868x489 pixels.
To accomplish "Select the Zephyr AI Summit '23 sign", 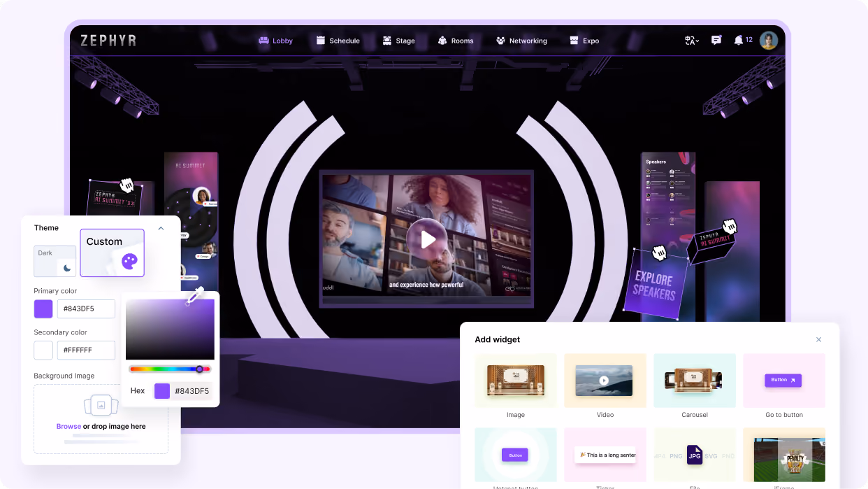I will tap(115, 198).
